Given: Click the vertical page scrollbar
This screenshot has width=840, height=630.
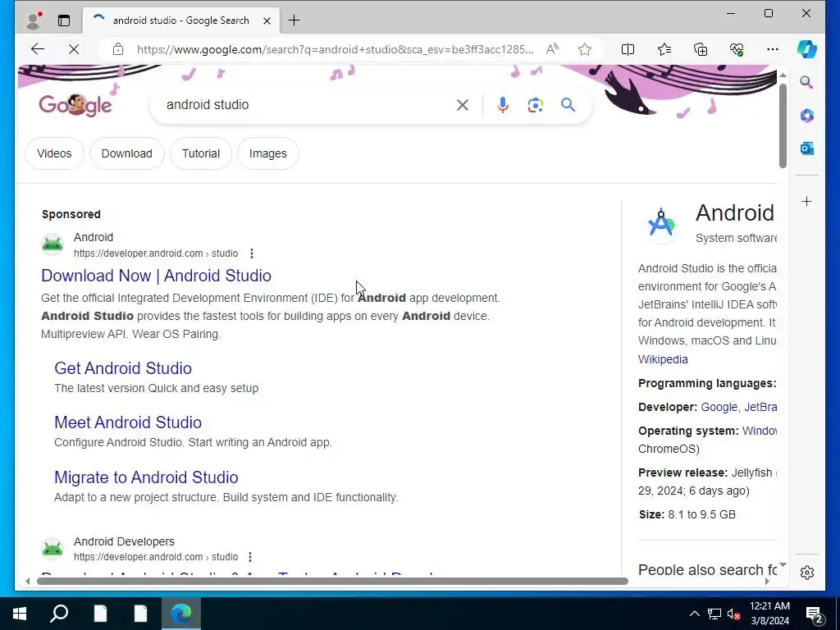Looking at the screenshot, I should [783, 126].
